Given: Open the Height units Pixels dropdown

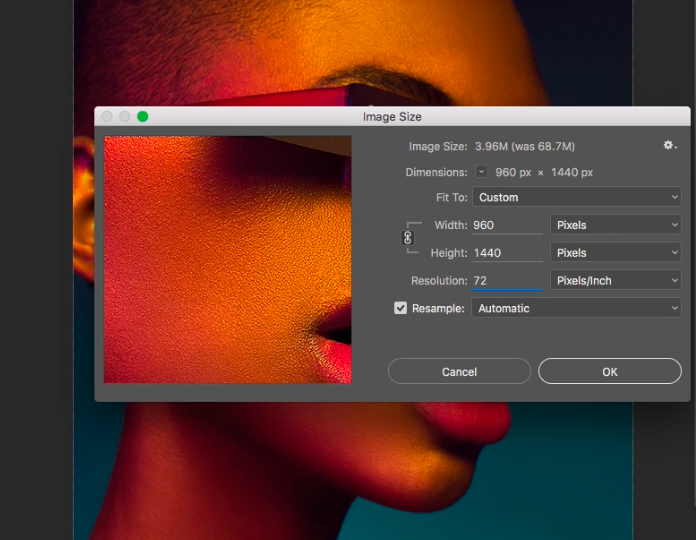Looking at the screenshot, I should pyautogui.click(x=616, y=252).
